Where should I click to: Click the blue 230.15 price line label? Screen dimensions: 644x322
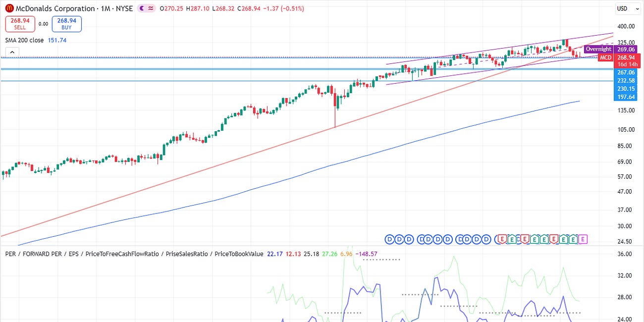coord(626,89)
